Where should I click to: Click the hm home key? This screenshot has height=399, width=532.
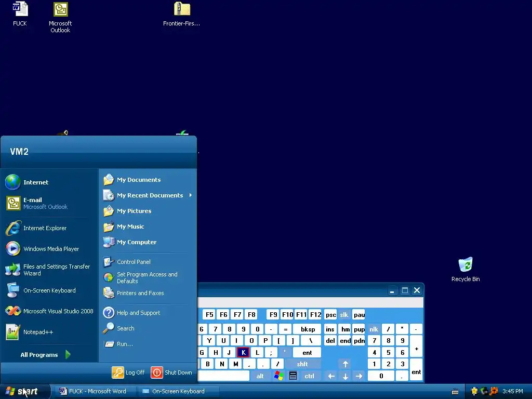coord(345,329)
